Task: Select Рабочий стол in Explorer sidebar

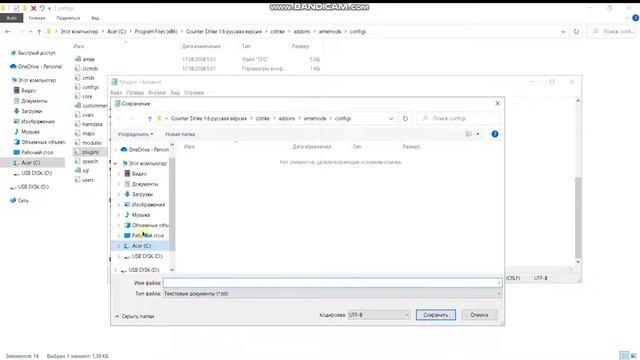Action: click(x=33, y=152)
